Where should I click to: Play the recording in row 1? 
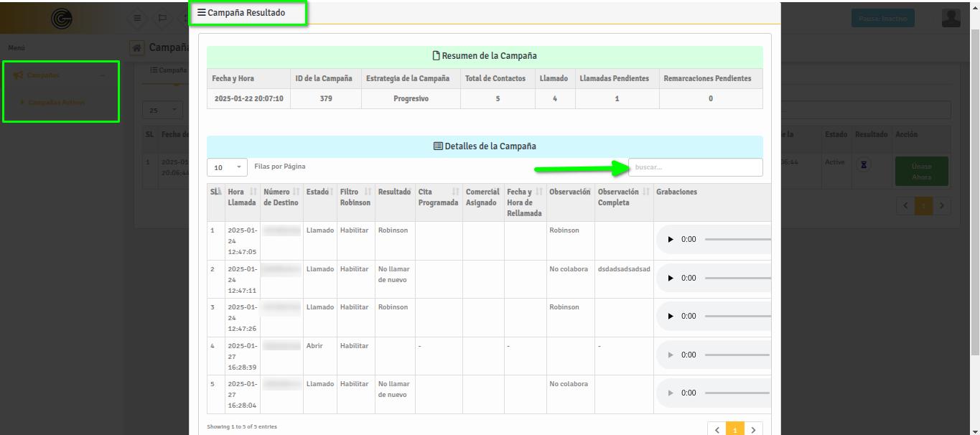(x=671, y=240)
